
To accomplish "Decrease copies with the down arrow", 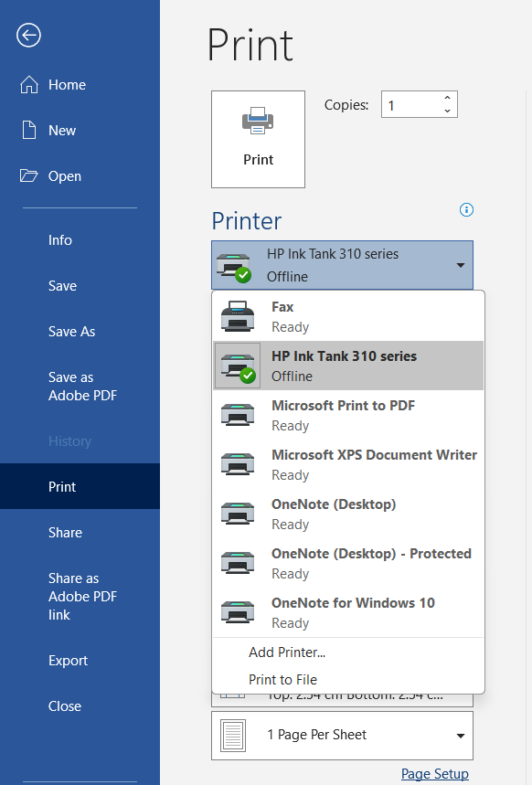I will tap(447, 111).
